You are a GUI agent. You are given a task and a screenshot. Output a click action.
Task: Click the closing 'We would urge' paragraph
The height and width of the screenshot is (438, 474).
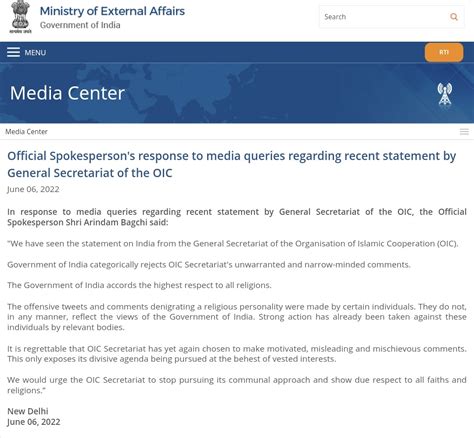(x=237, y=385)
